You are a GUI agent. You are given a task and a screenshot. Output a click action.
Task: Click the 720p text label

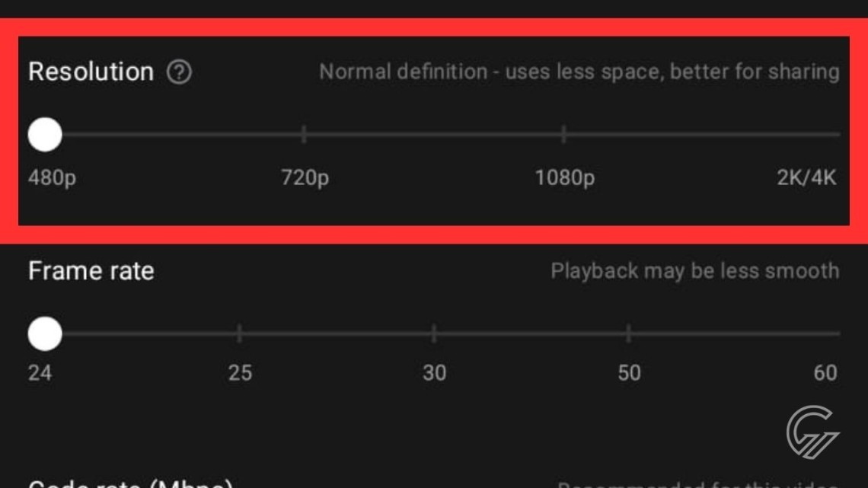(x=305, y=178)
